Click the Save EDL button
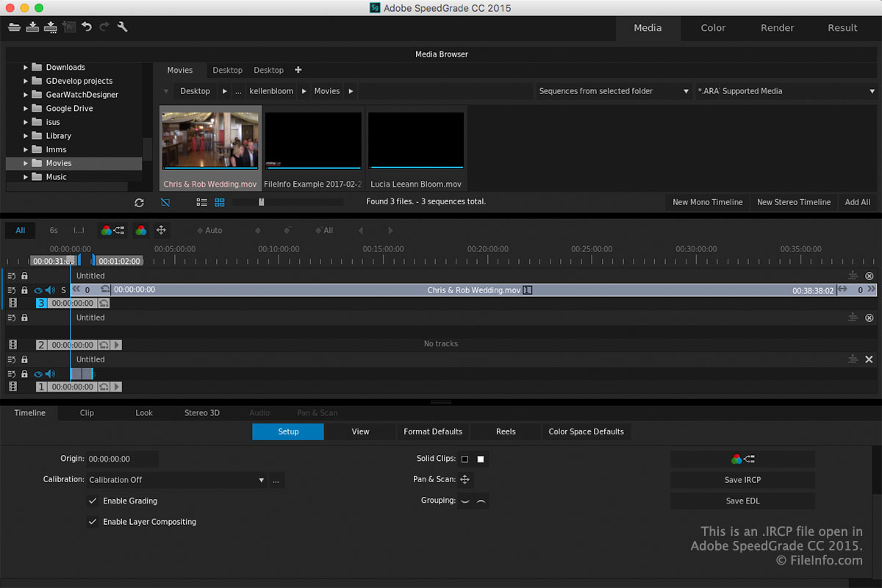The width and height of the screenshot is (882, 588). [x=742, y=501]
